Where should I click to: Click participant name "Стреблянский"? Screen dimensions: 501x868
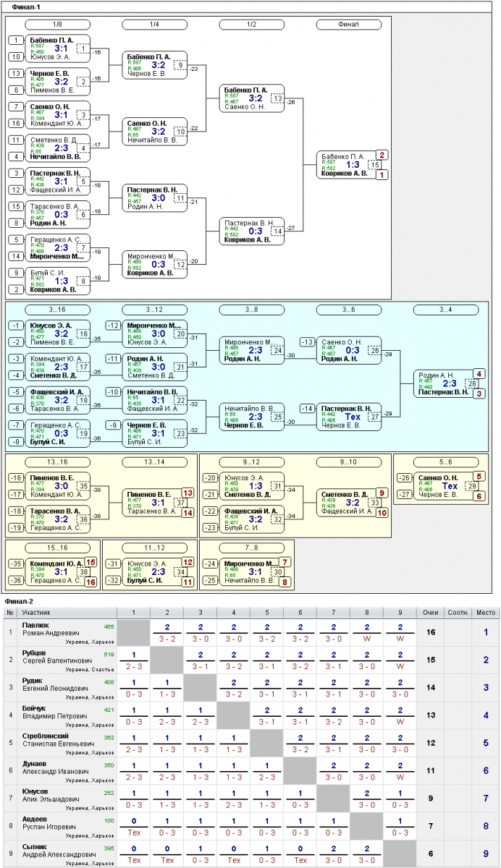[46, 736]
